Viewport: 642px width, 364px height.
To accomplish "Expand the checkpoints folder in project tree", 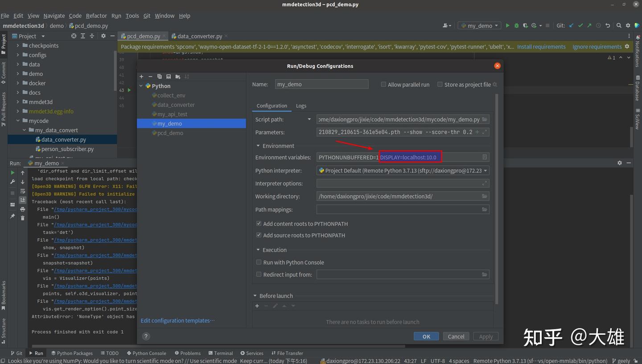I will pos(18,45).
